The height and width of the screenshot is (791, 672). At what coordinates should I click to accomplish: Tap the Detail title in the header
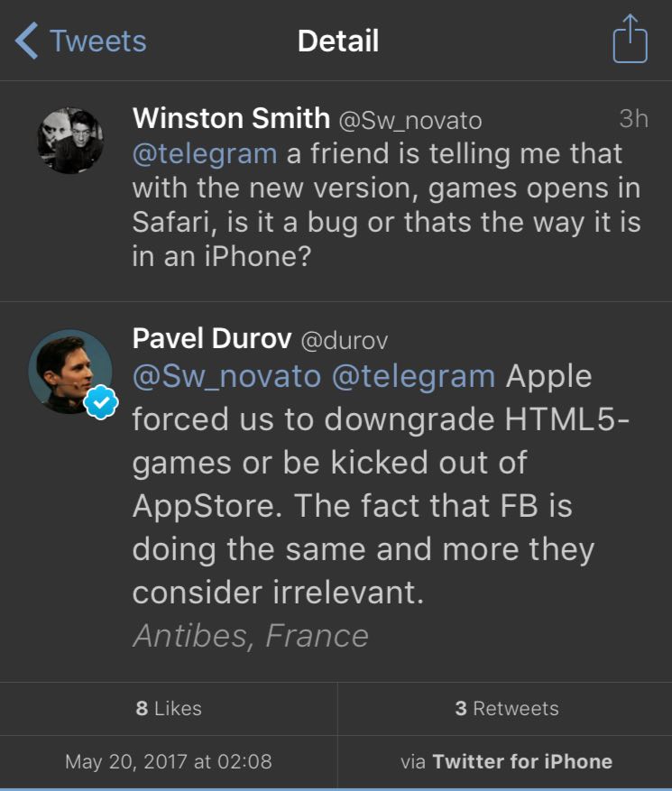(x=338, y=41)
